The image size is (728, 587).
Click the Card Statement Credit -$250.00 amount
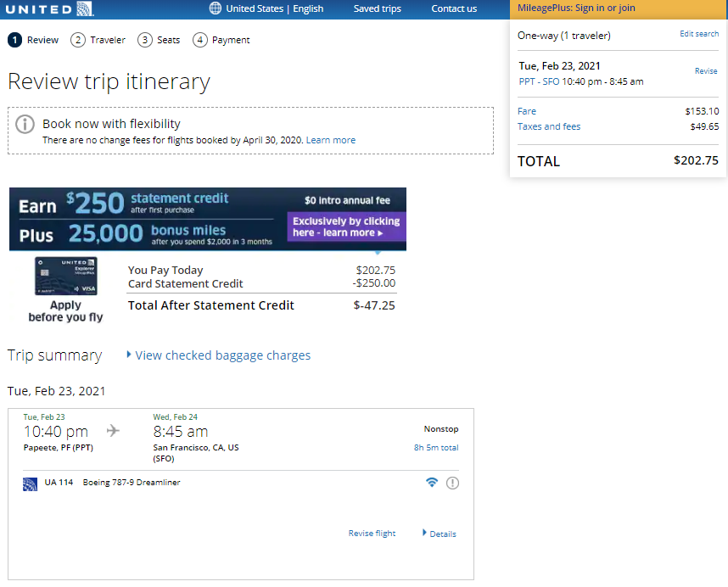[373, 283]
